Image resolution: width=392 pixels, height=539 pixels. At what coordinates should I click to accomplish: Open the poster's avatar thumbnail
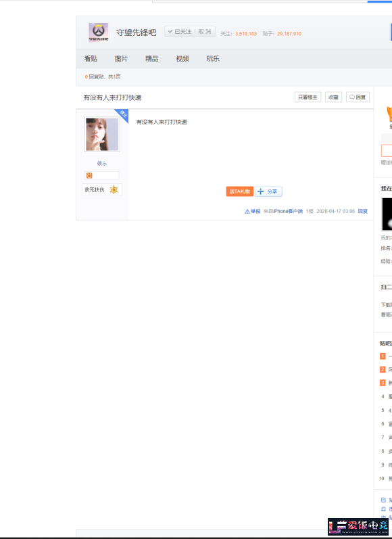tap(102, 135)
